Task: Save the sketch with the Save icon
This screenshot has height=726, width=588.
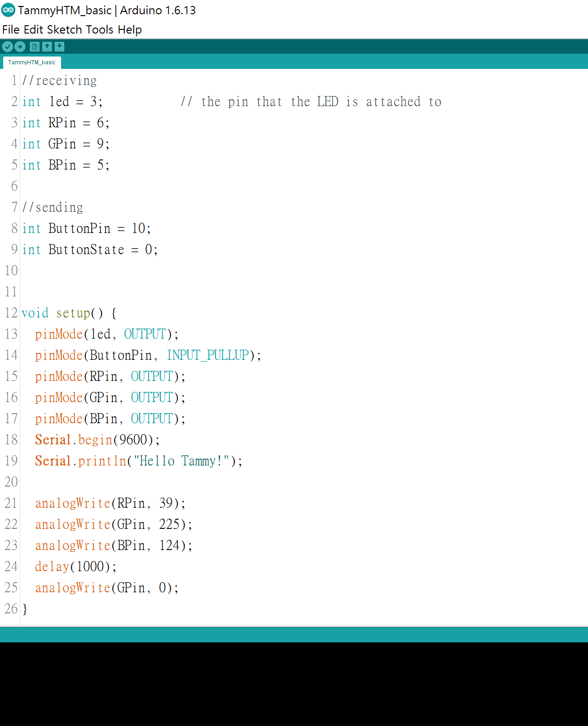Action: 59,46
